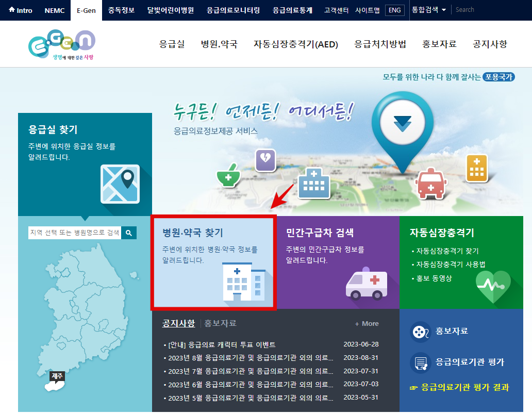Image resolution: width=532 pixels, height=413 pixels.
Task: Switch the site language with the ENG button
Action: pyautogui.click(x=394, y=10)
